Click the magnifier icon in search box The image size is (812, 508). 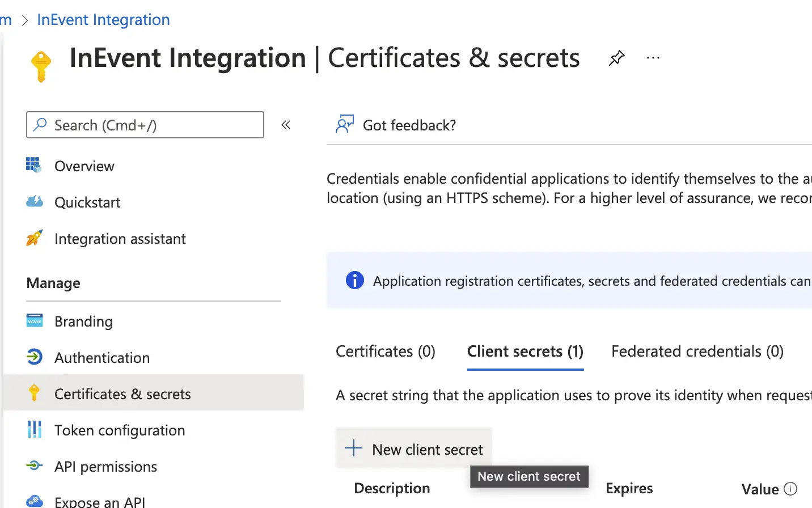(x=40, y=124)
